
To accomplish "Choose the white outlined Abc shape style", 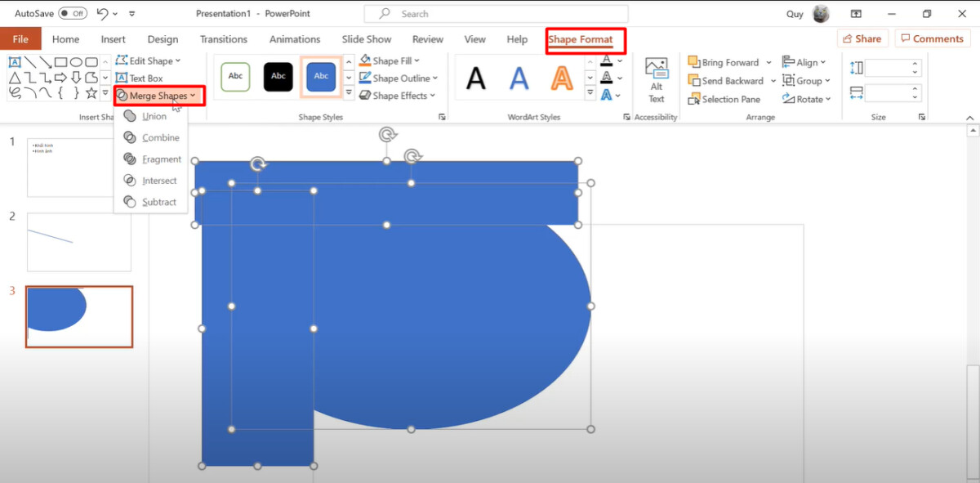I will (x=235, y=76).
